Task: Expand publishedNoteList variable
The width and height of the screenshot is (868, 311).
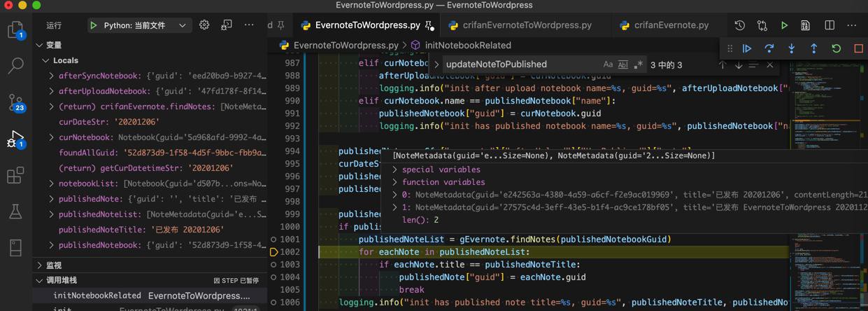Action: [x=51, y=214]
